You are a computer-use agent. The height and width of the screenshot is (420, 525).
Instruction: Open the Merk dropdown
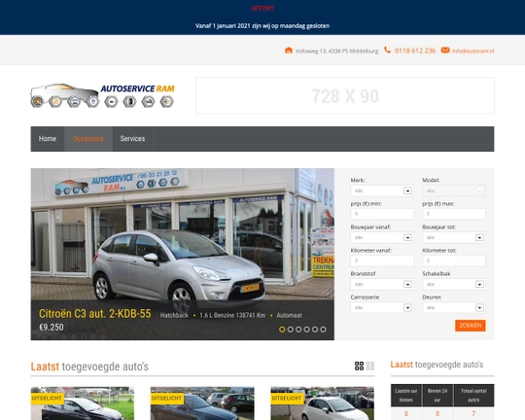click(x=382, y=191)
